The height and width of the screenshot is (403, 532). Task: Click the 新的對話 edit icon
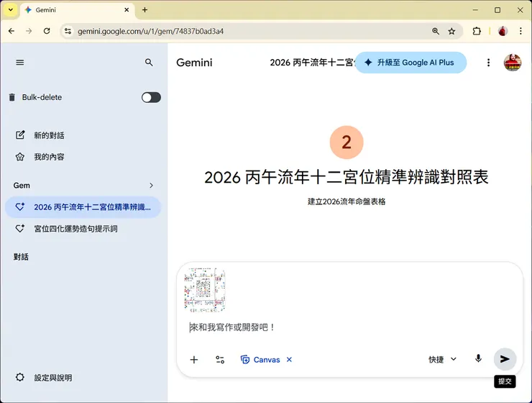(20, 135)
